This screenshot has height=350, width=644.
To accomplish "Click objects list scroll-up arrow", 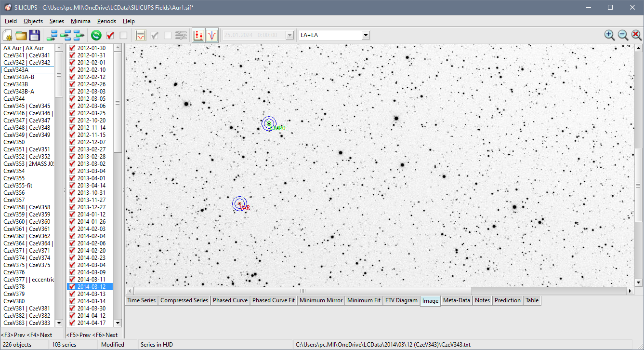I will coord(59,48).
